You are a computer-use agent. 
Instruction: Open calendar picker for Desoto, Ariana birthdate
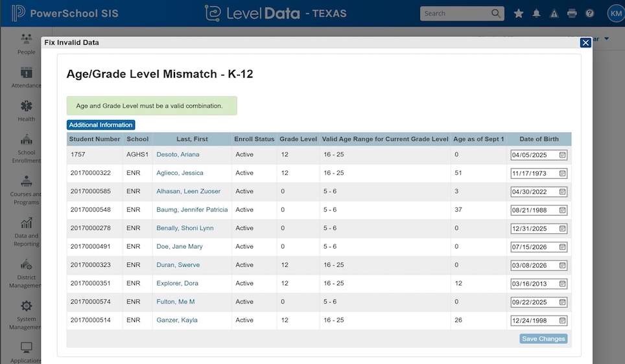pos(562,155)
